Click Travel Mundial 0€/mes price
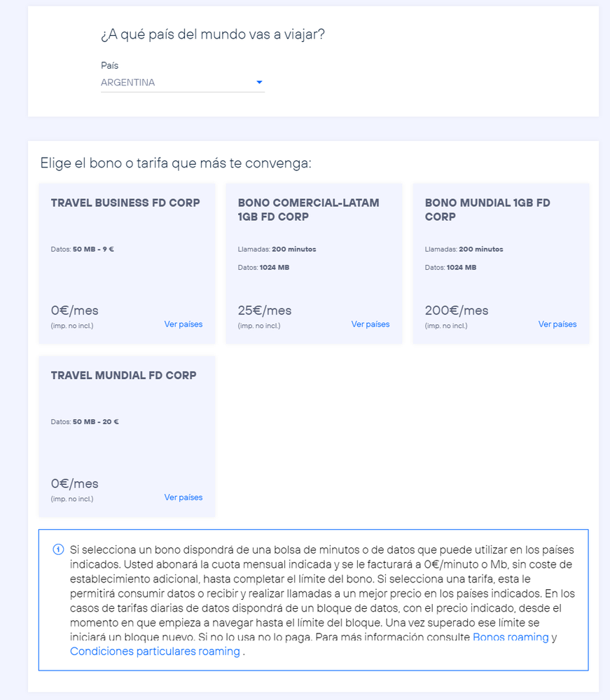This screenshot has width=610, height=700. [75, 483]
